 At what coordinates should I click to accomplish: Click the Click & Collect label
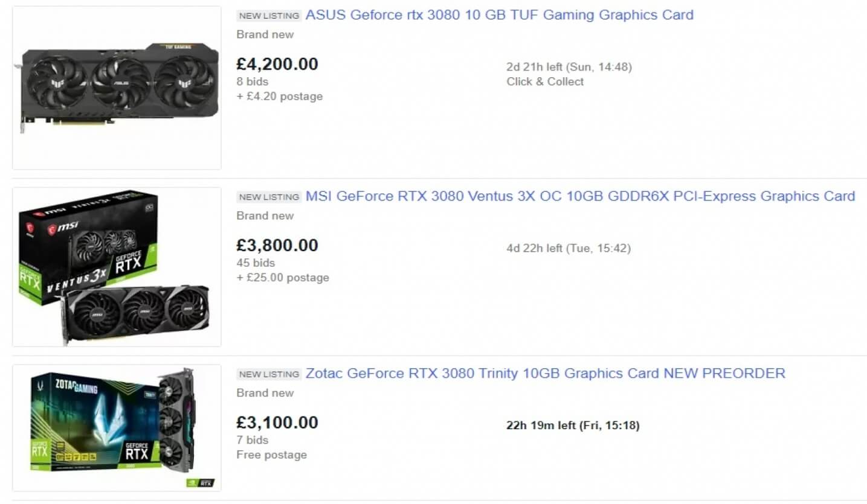click(545, 81)
